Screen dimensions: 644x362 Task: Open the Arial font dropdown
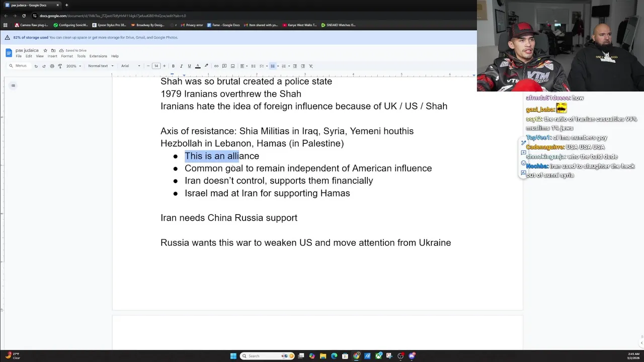pos(130,66)
